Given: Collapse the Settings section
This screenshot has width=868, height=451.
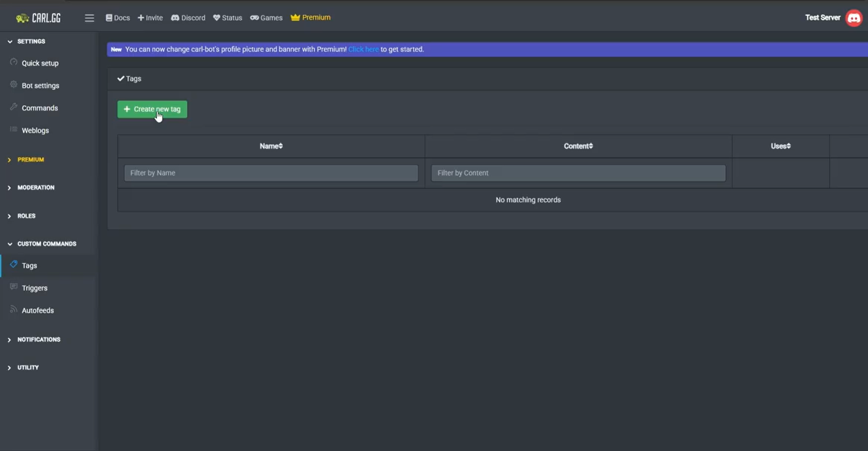Looking at the screenshot, I should [x=27, y=41].
